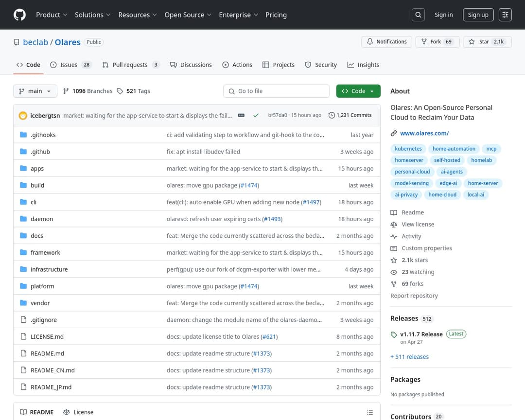
Task: Click the link icon beside www.olares.com
Action: [394, 133]
